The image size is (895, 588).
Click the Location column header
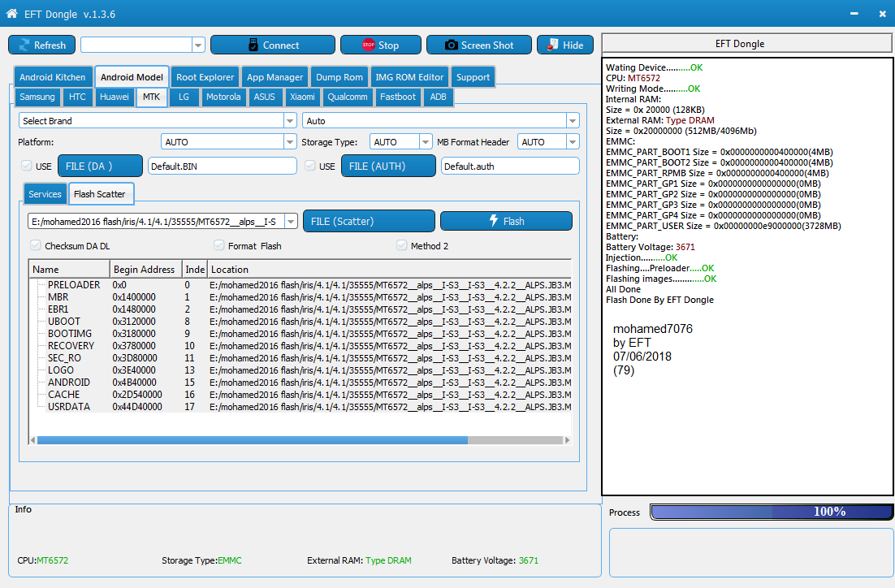(x=389, y=269)
